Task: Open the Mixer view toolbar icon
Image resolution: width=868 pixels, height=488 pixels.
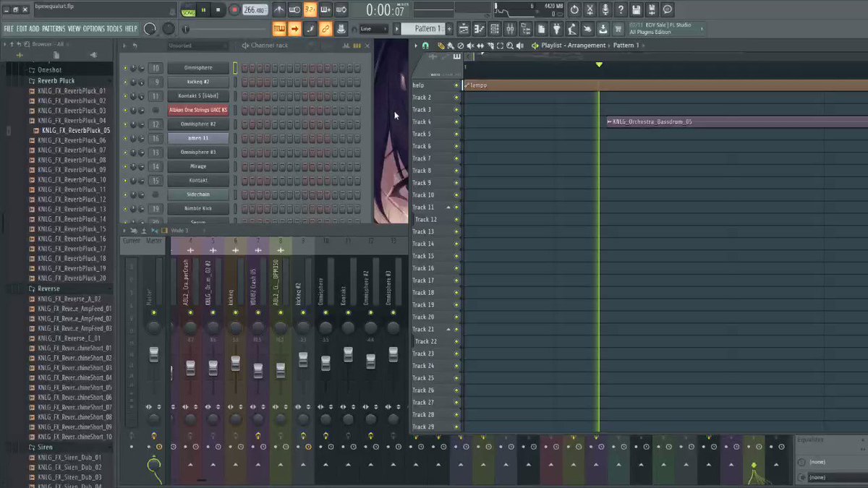Action: (511, 28)
